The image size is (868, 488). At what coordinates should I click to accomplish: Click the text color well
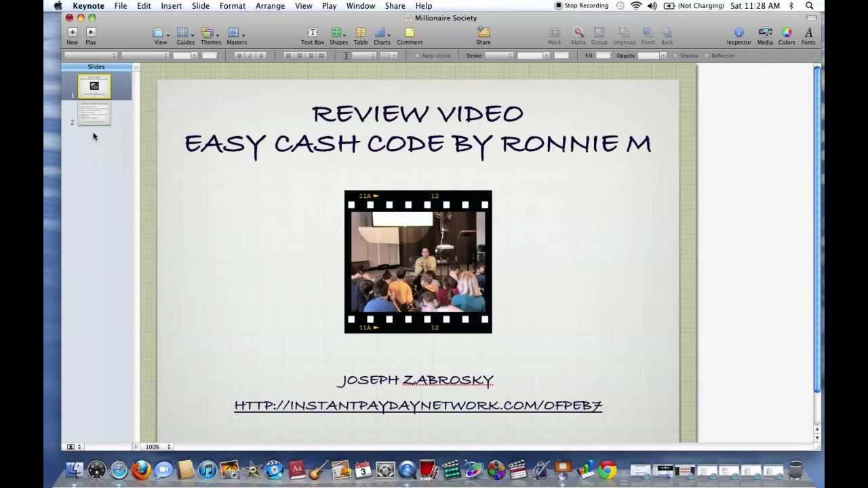click(210, 56)
